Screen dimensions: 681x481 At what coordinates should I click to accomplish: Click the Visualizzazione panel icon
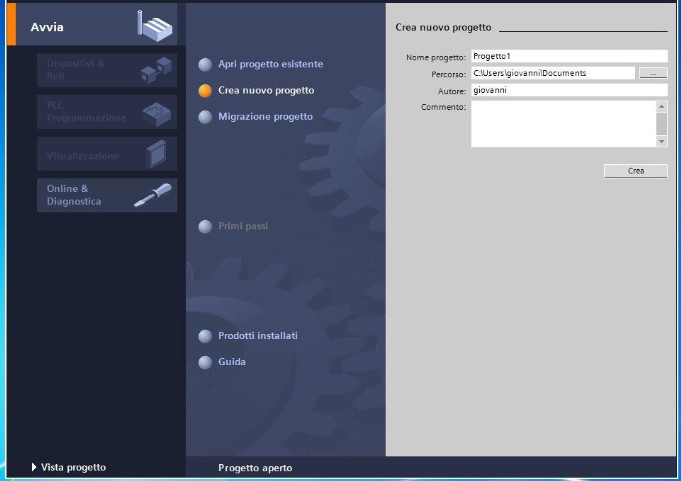pyautogui.click(x=156, y=154)
